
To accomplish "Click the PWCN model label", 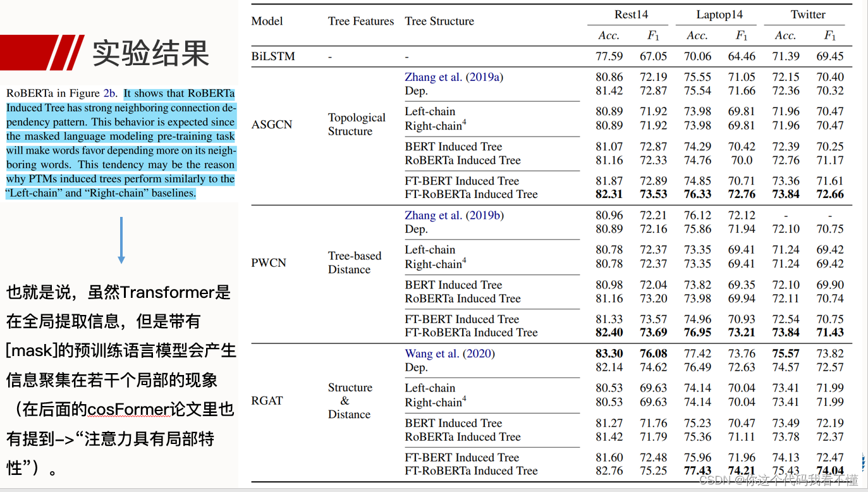I will (269, 262).
